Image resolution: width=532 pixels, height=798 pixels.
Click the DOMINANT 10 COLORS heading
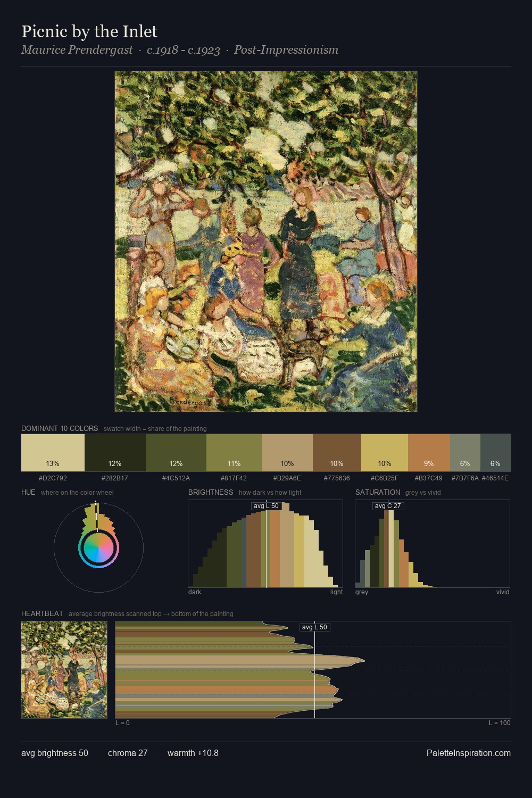click(x=60, y=428)
